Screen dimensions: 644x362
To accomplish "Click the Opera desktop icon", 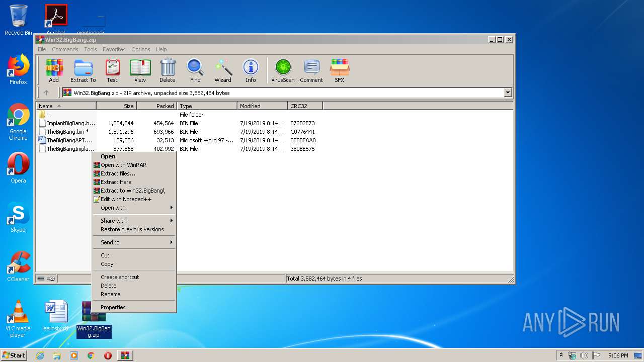I will pyautogui.click(x=18, y=168).
